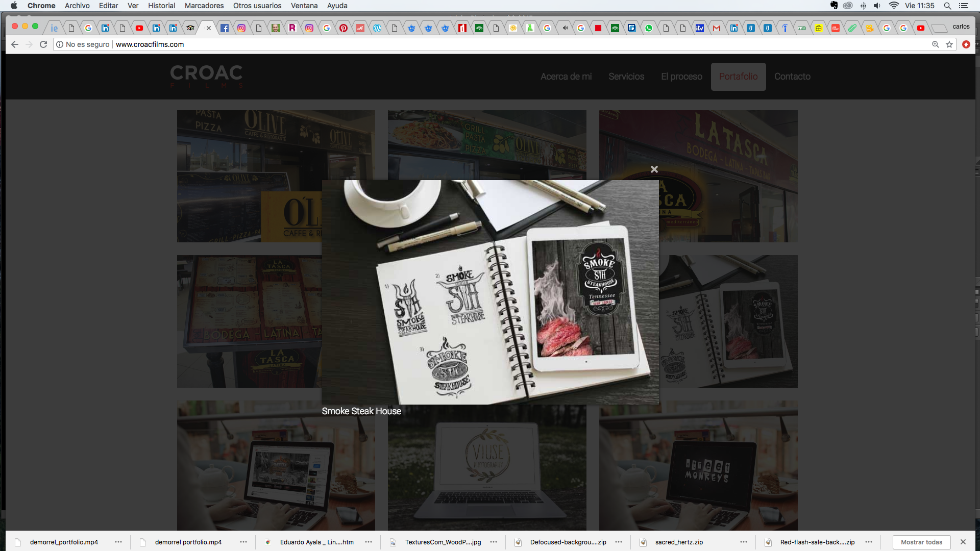Switch to the TripAdvisor owl tab
980x551 pixels.
190,28
